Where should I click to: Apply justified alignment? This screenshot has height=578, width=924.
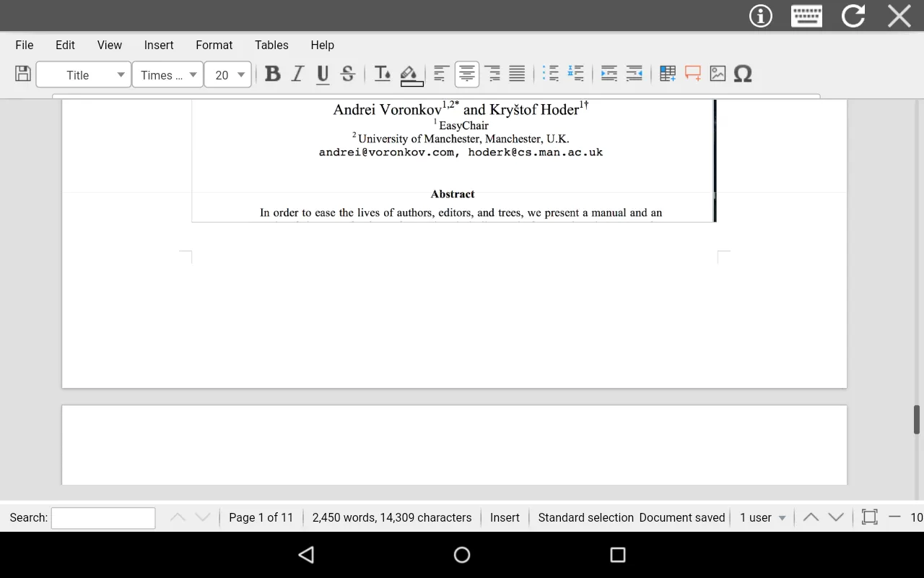point(517,74)
